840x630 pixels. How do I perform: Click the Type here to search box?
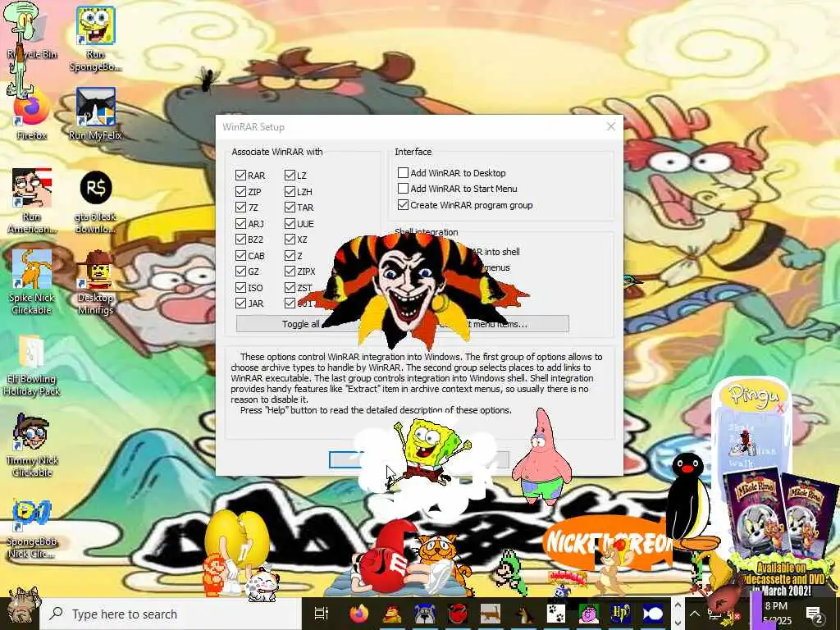click(171, 614)
